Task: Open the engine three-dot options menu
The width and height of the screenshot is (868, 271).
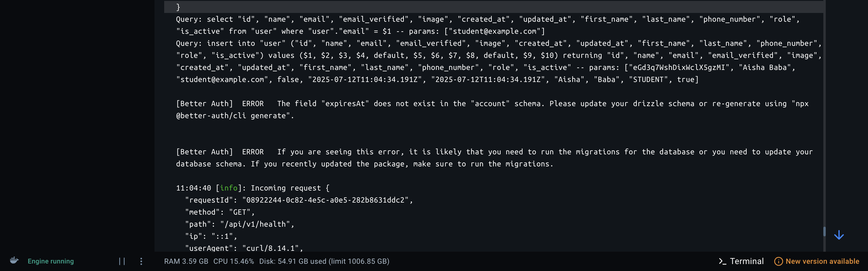Action: pyautogui.click(x=141, y=261)
